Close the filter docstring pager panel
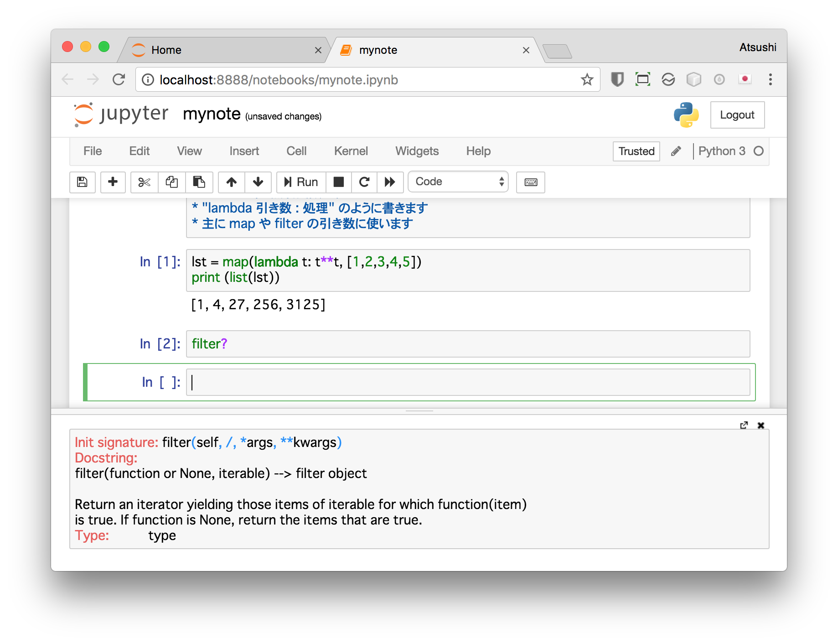 pos(760,425)
